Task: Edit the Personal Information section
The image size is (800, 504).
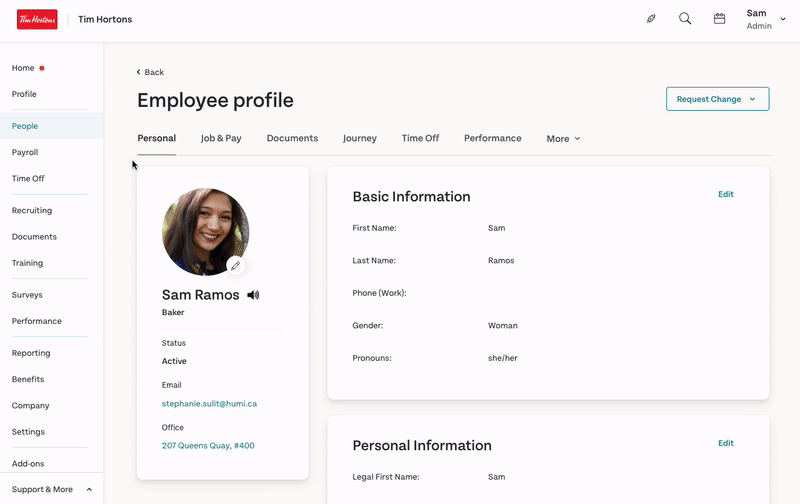Action: pyautogui.click(x=726, y=443)
